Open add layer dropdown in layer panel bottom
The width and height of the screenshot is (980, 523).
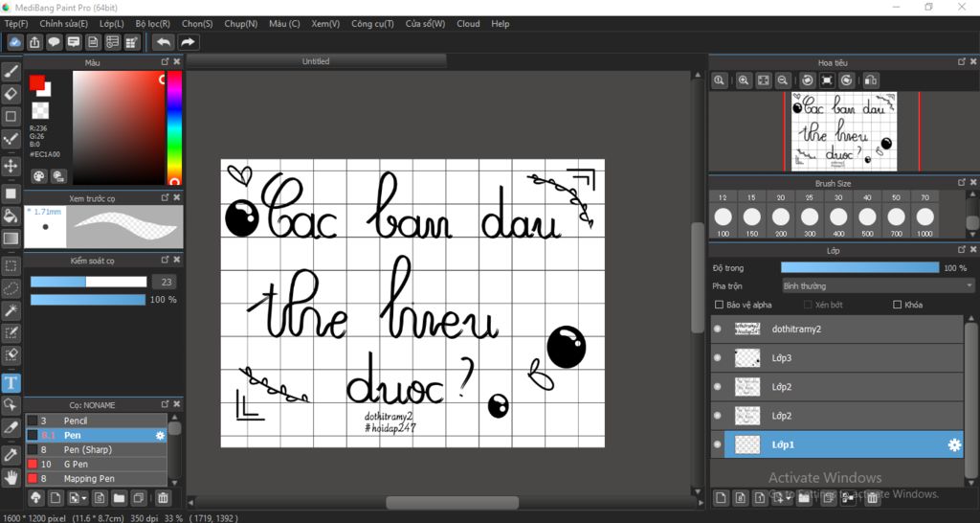pos(782,499)
